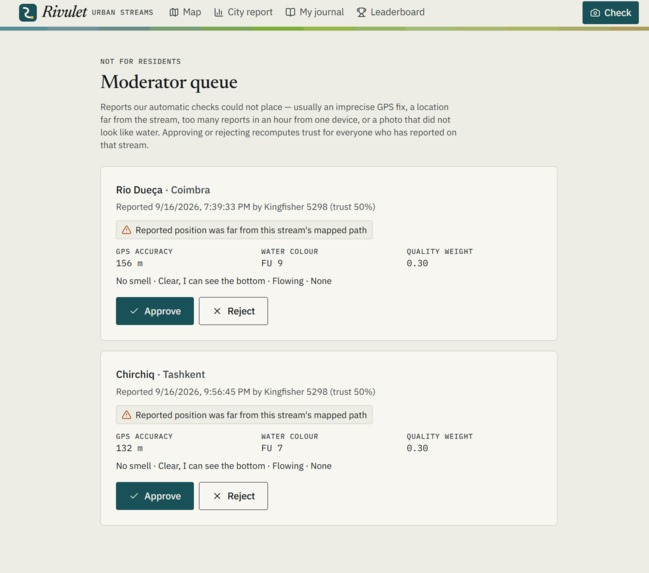Click the 'Rio Dueça · Coimbra' heading

(163, 190)
